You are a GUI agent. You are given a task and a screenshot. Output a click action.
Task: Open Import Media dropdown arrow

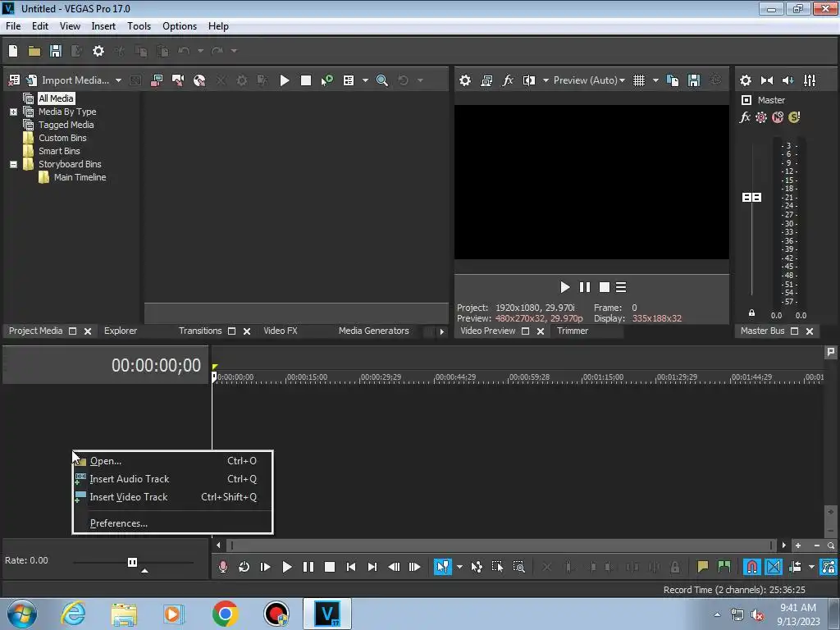pos(118,80)
